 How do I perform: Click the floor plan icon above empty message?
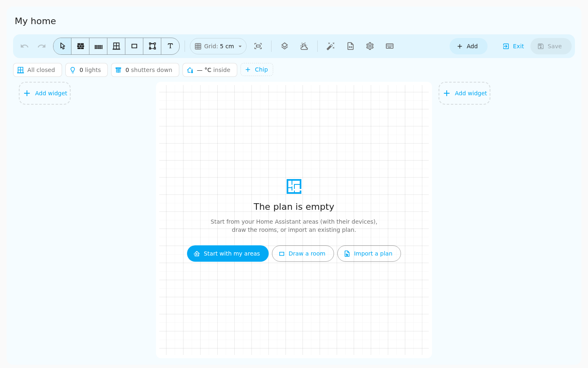pyautogui.click(x=294, y=186)
